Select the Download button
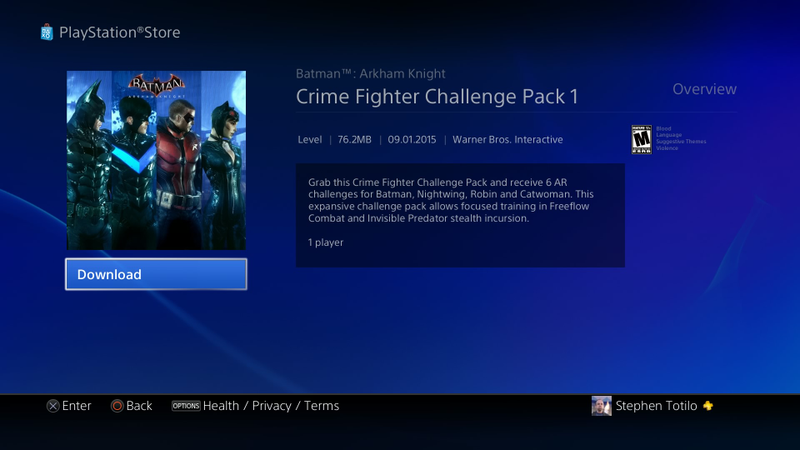800x450 pixels. [x=156, y=274]
